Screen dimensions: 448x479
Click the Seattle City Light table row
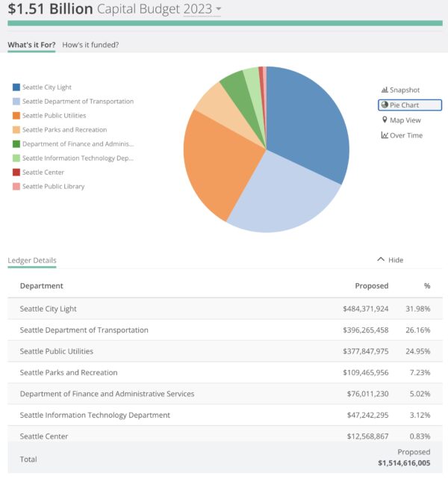click(224, 309)
